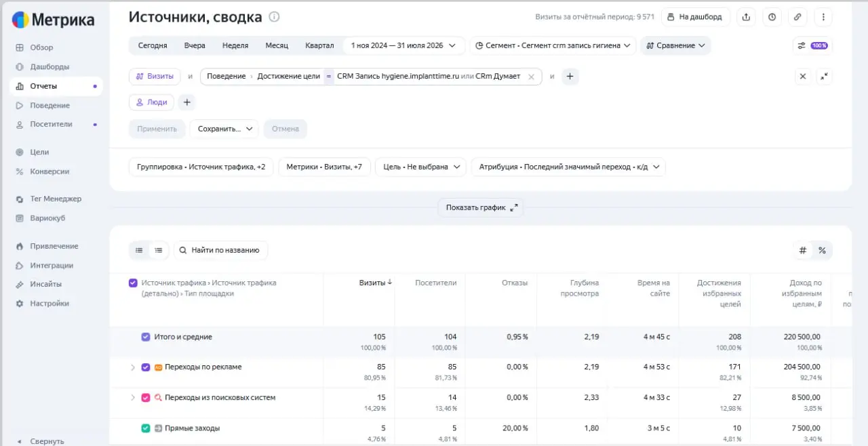Image resolution: width=868 pixels, height=446 pixels.
Task: Switch to absolute numbers # view
Action: (x=803, y=250)
